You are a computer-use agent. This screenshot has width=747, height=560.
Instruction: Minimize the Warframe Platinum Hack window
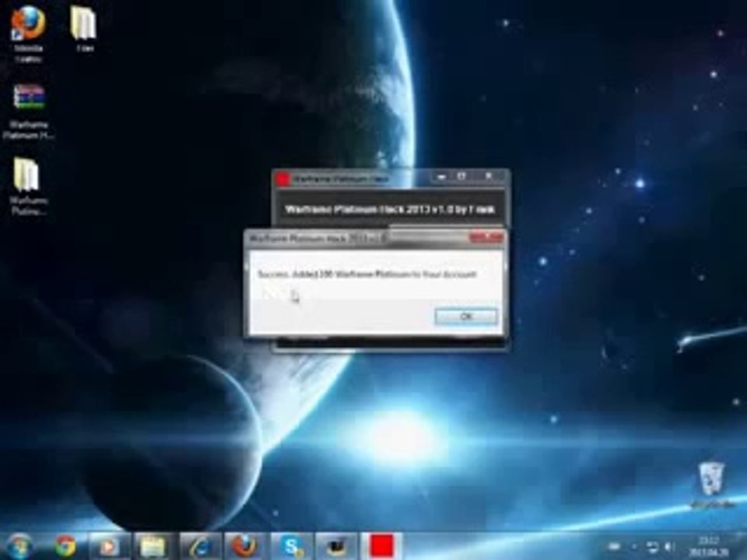click(x=441, y=177)
